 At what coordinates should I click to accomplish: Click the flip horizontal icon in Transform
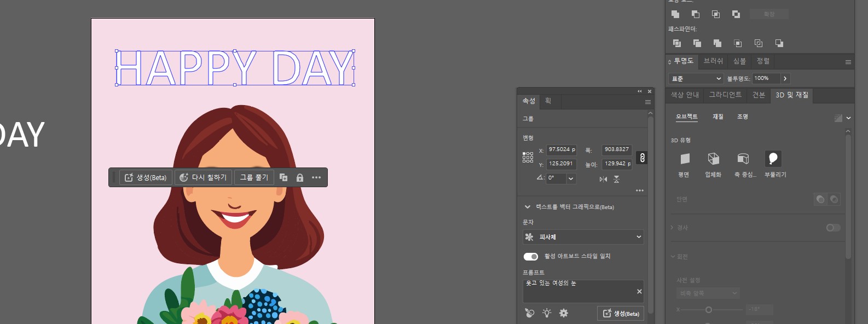(x=603, y=179)
